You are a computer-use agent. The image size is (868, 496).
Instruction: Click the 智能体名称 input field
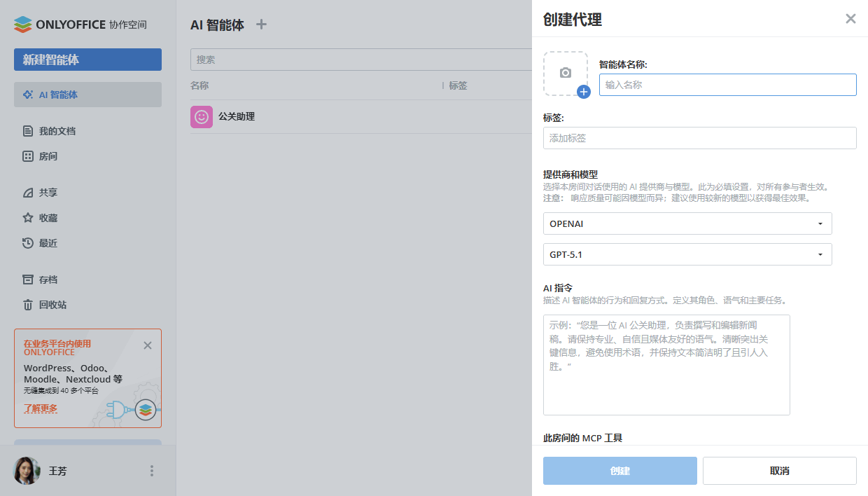click(x=727, y=85)
